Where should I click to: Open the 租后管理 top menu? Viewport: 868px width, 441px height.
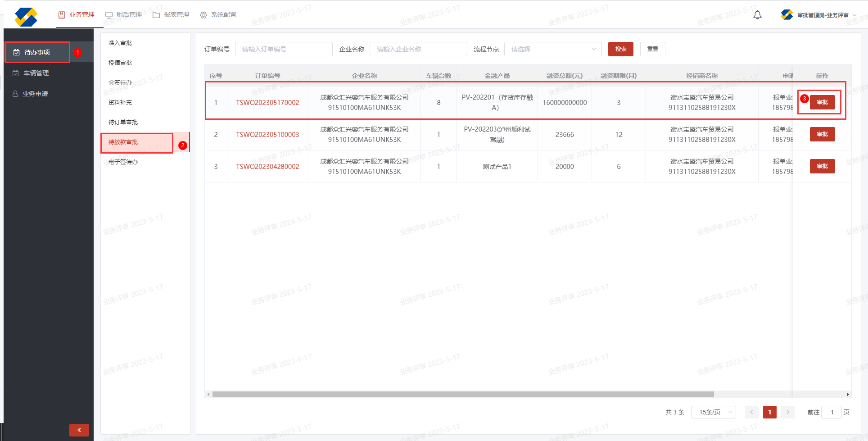pyautogui.click(x=124, y=15)
